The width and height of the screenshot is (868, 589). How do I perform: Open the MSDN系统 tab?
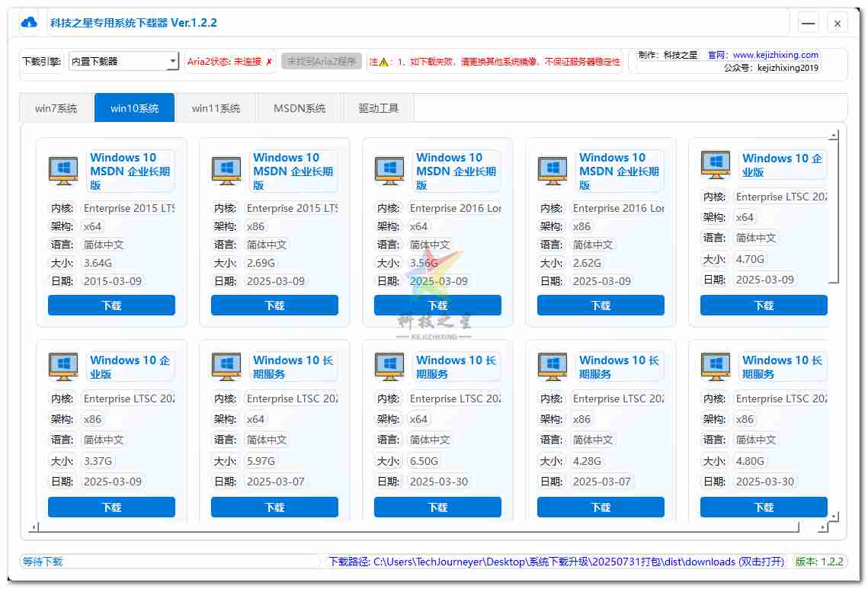click(x=299, y=108)
